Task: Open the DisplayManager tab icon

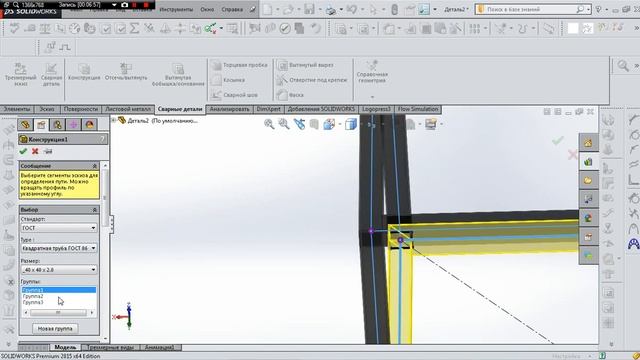Action: tap(90, 124)
